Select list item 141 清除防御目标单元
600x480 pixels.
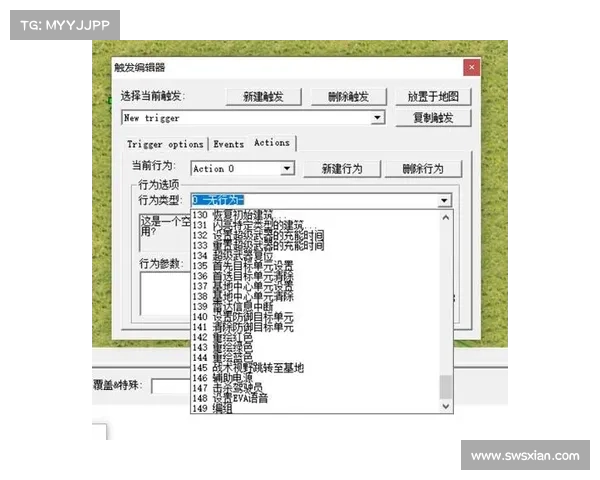tap(316, 327)
